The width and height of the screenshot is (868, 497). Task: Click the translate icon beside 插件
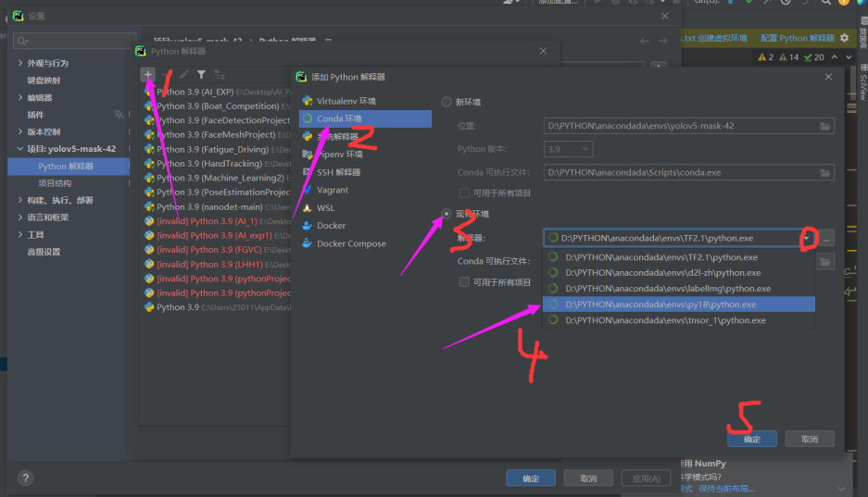pos(119,115)
